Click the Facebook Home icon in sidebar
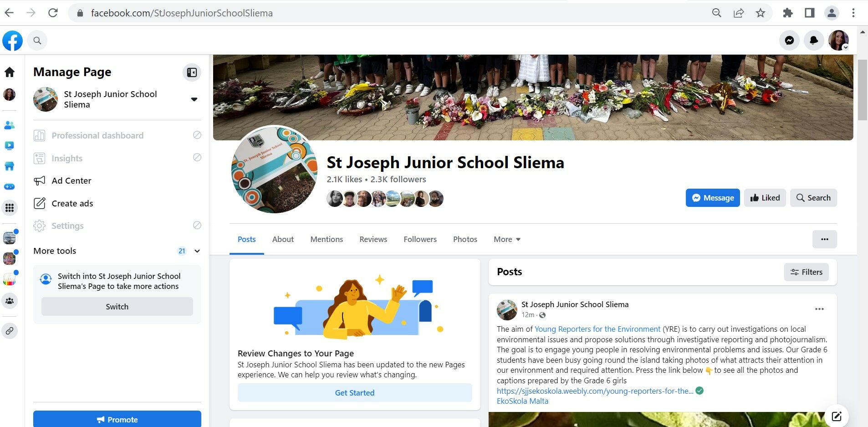Screen dimensions: 868x427 click(10, 72)
